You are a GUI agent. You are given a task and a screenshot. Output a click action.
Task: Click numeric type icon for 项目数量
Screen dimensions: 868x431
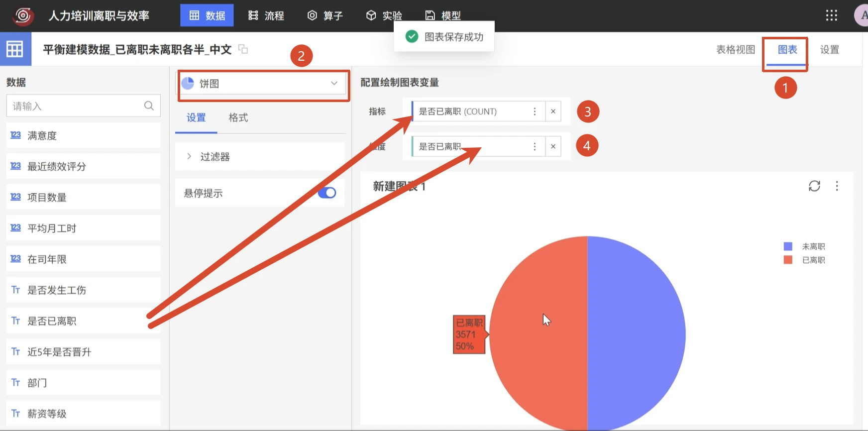pyautogui.click(x=15, y=197)
